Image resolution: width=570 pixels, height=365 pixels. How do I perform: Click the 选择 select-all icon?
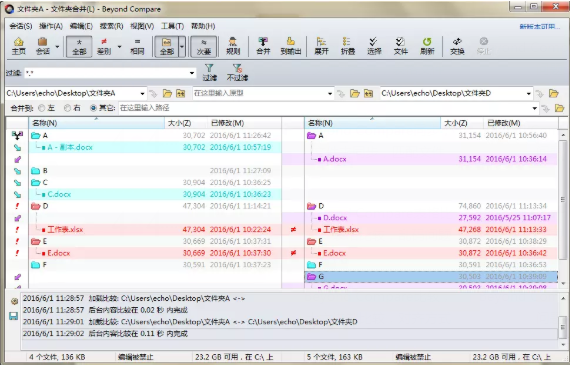374,46
